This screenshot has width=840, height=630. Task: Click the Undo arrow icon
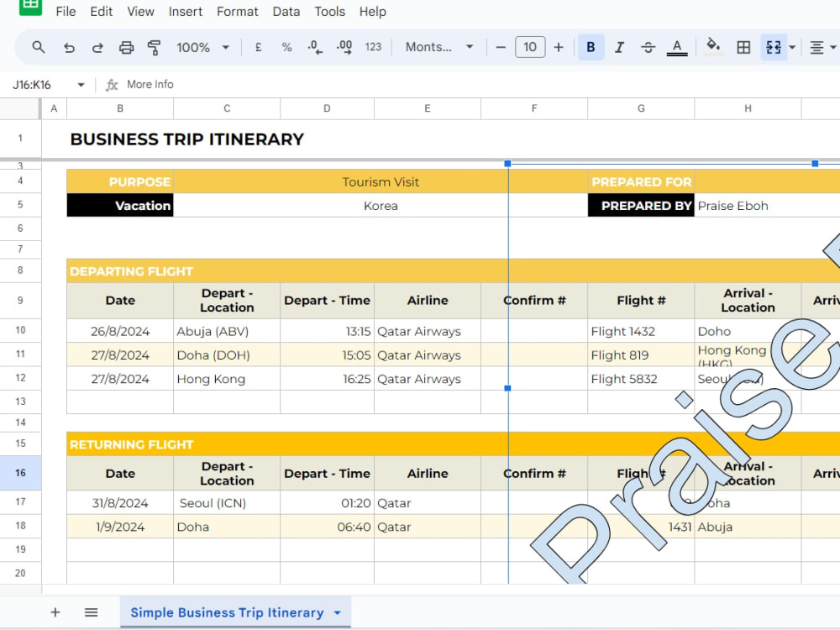pyautogui.click(x=69, y=47)
